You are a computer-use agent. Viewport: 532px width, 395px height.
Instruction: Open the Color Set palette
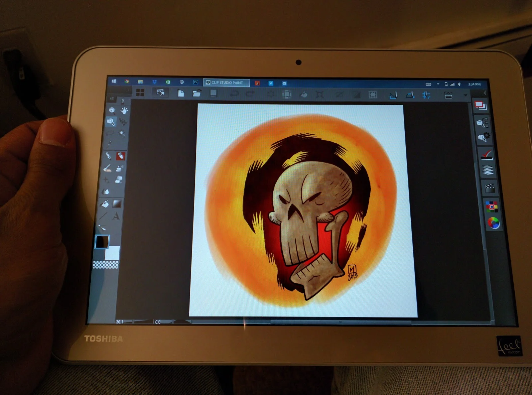click(492, 206)
